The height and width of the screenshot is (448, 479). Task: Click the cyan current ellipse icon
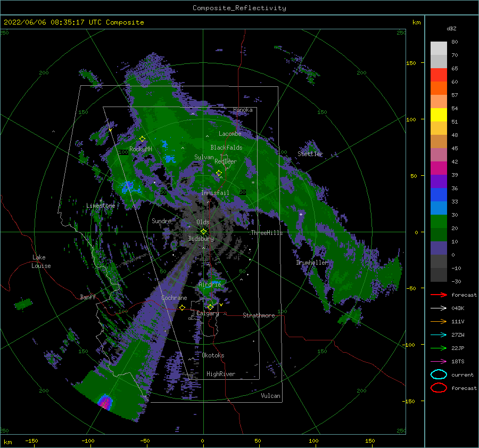[x=439, y=374]
